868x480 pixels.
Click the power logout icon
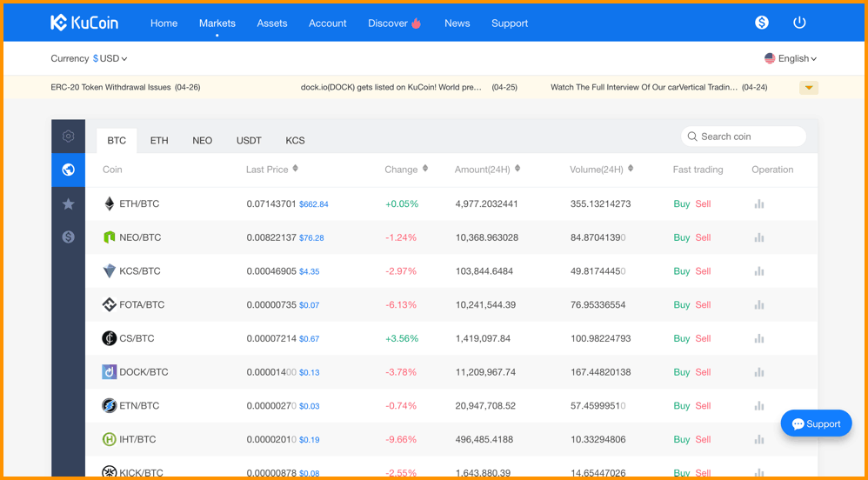tap(799, 23)
